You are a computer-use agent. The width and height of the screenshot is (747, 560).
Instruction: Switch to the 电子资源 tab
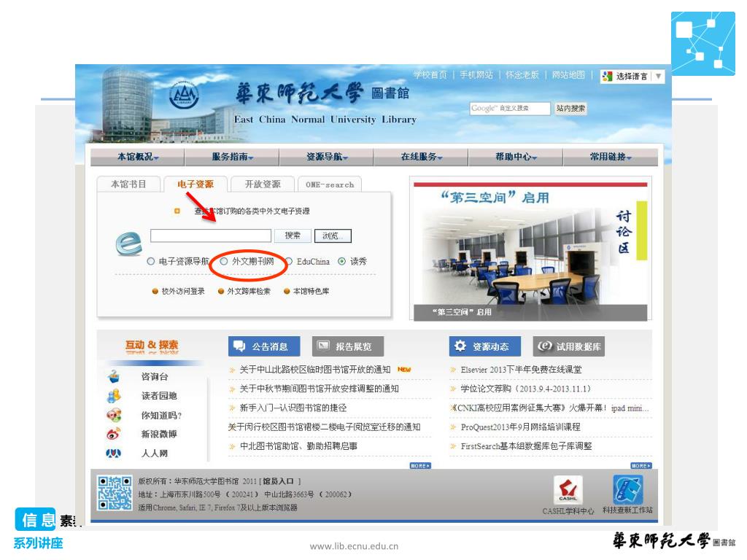tap(196, 184)
